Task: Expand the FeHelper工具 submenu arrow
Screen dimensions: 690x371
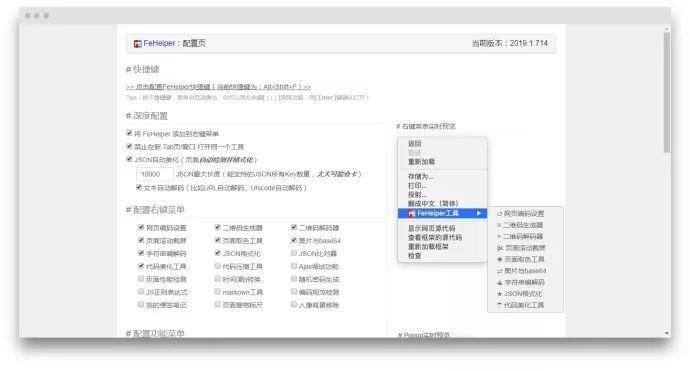Action: point(479,213)
